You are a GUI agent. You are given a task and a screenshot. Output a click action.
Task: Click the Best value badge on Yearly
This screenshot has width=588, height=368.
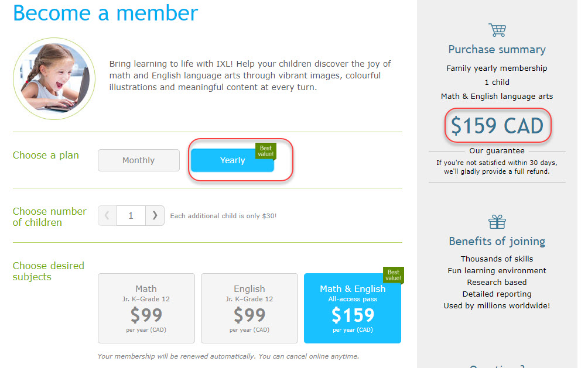pos(266,151)
